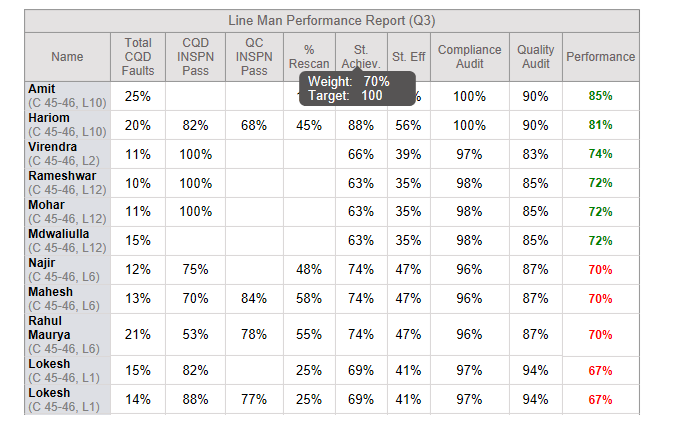
Task: Click the Performance column header
Action: 601,57
